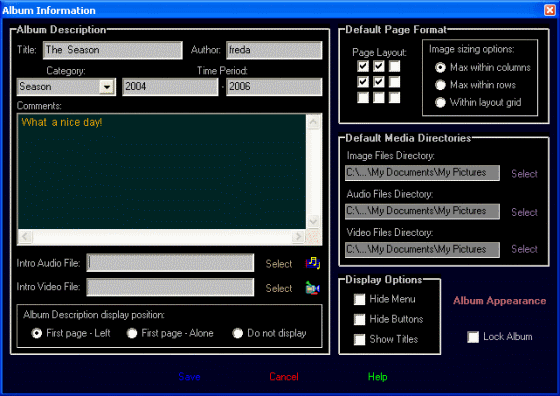Screen dimensions: 560x396
Task: Click the music note icon beside Intro Audio
Action: [x=313, y=264]
